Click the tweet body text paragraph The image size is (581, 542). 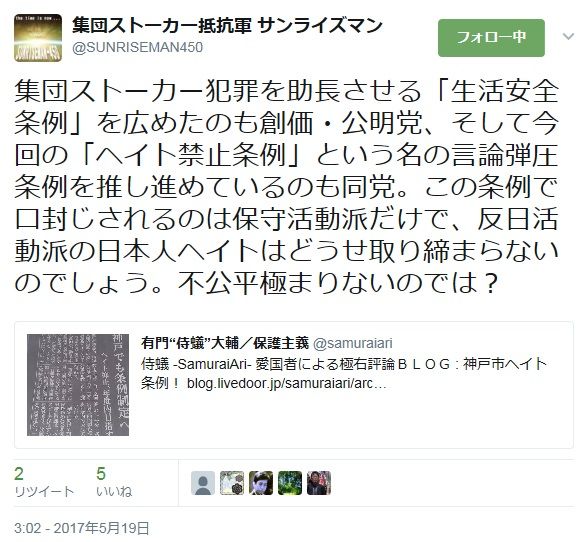pos(286,187)
